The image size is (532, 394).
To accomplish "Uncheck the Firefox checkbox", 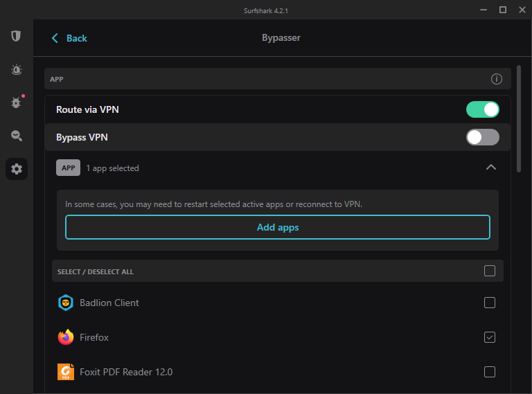I will [490, 337].
